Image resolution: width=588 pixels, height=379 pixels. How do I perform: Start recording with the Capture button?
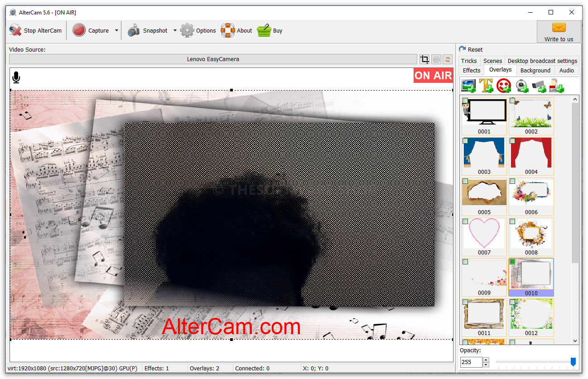(91, 31)
